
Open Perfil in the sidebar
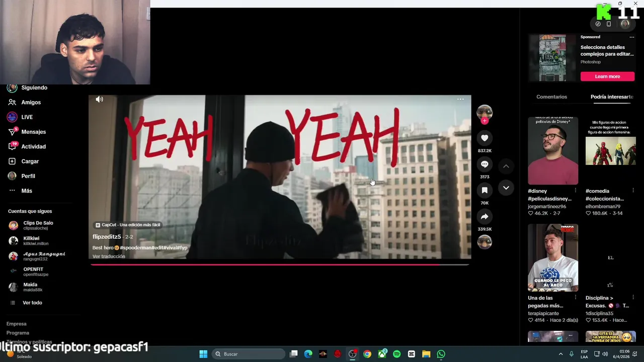point(28,176)
